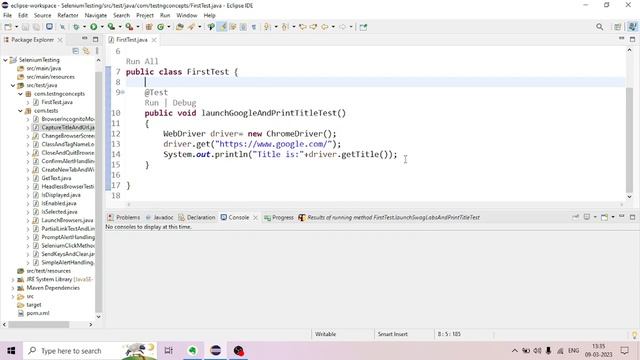
Task: Click the Package Explorer horizontal scrollbar
Action: [39, 325]
